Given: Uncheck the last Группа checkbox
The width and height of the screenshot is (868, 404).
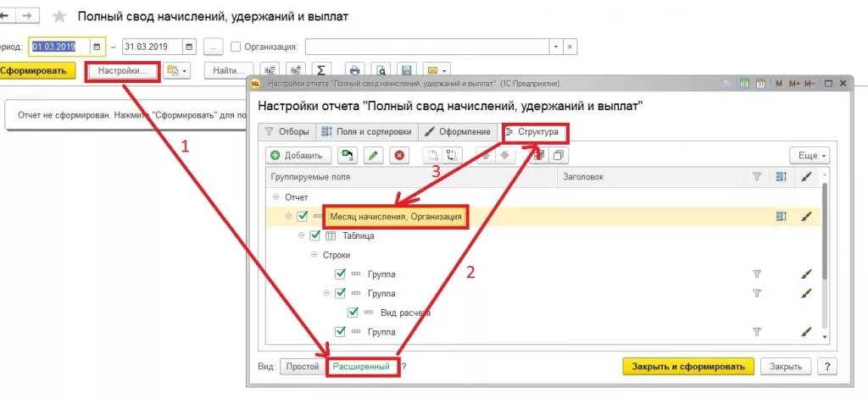Looking at the screenshot, I should pos(341,331).
